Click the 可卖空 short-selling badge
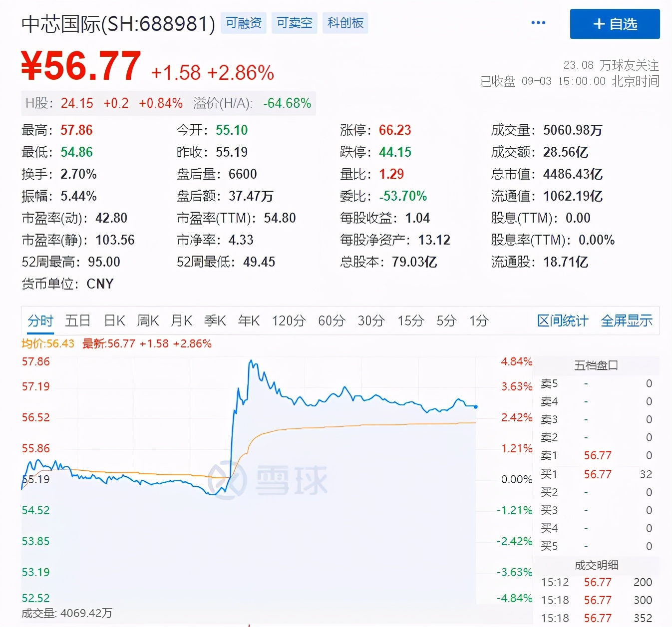This screenshot has width=672, height=627. point(294,22)
